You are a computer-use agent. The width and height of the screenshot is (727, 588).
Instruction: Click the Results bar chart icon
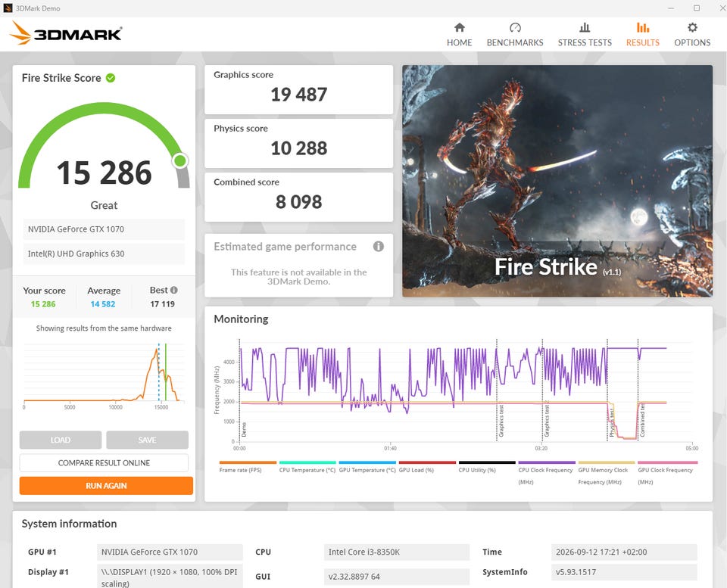coord(643,28)
